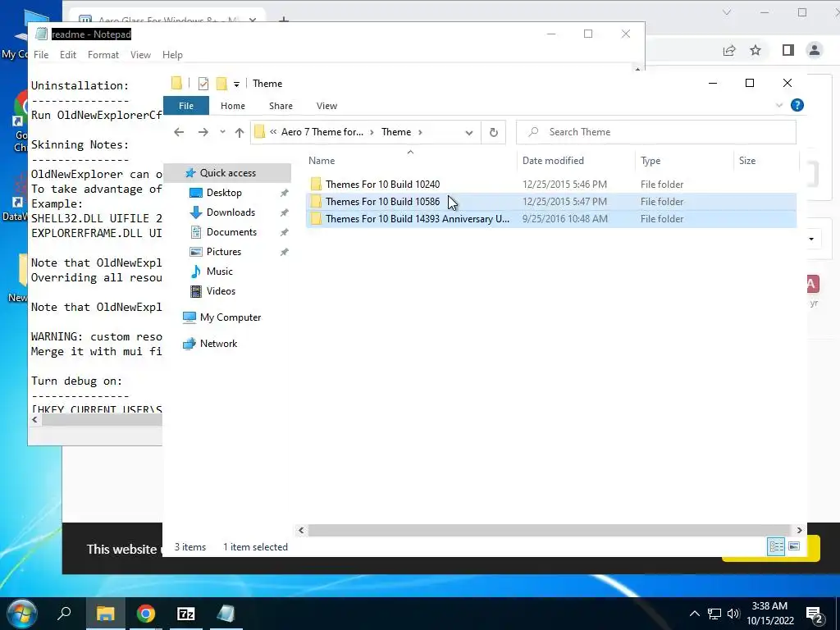Click the scrollbar left arrow in Explorer

coord(301,531)
